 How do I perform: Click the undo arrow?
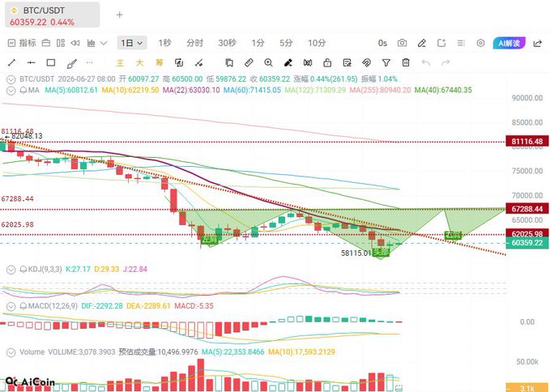click(426, 62)
